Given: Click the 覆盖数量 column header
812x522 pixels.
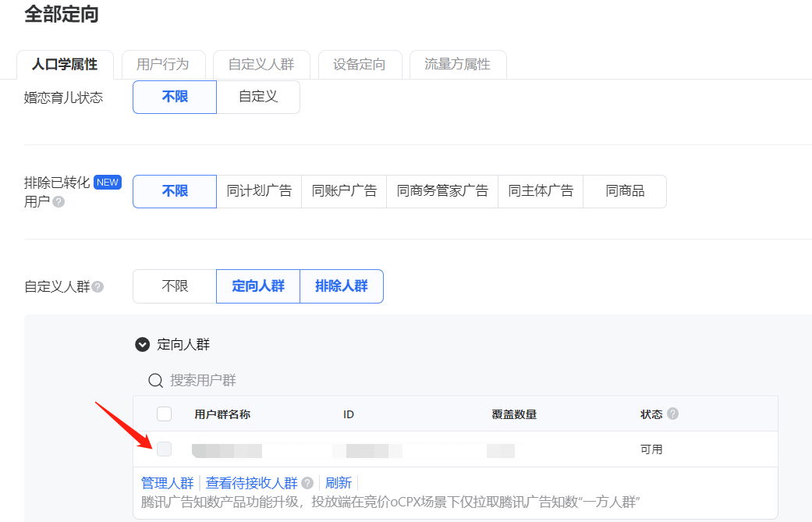Looking at the screenshot, I should [514, 414].
